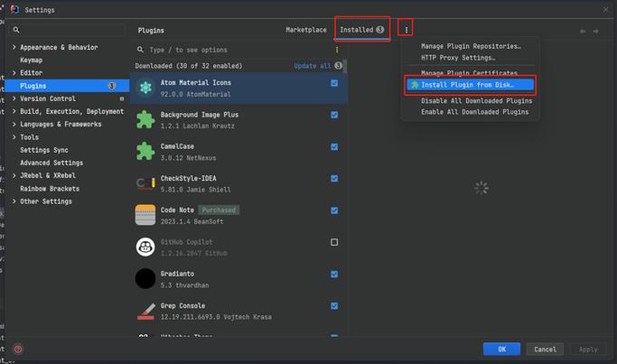Click the Code Note plugin icon
Image resolution: width=617 pixels, height=364 pixels.
coord(145,215)
